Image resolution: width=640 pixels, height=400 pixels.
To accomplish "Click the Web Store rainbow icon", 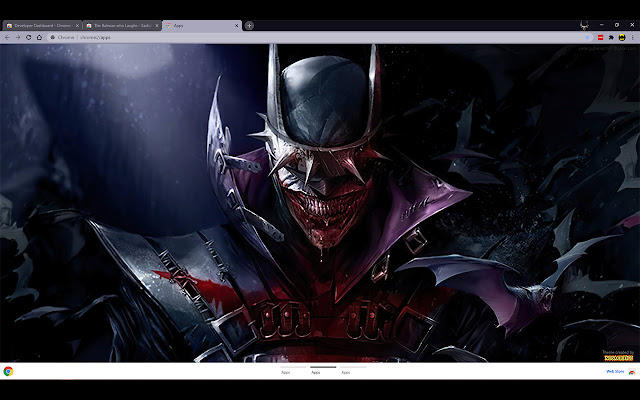I will (x=631, y=371).
